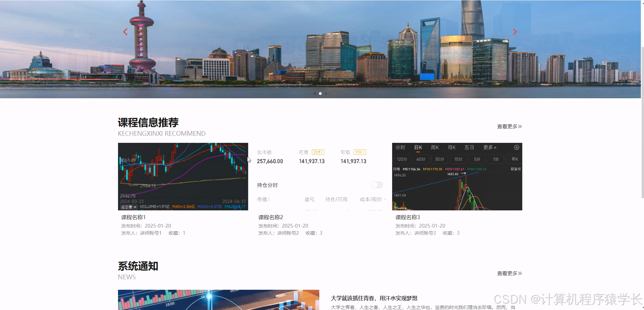Click 发布人：讲师账号3 text
The width and height of the screenshot is (644, 310).
pyautogui.click(x=416, y=233)
